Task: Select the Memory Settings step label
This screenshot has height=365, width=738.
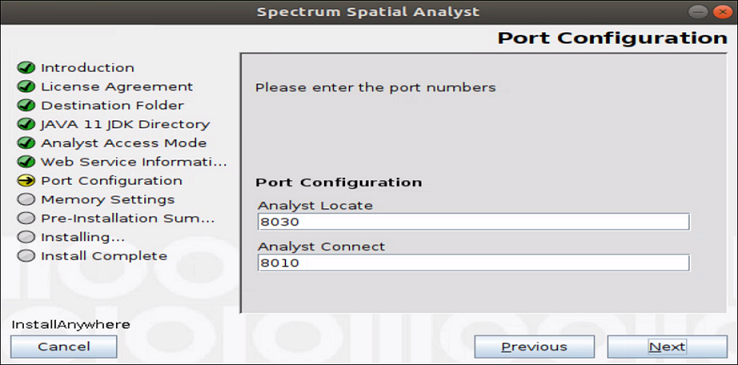Action: point(108,199)
